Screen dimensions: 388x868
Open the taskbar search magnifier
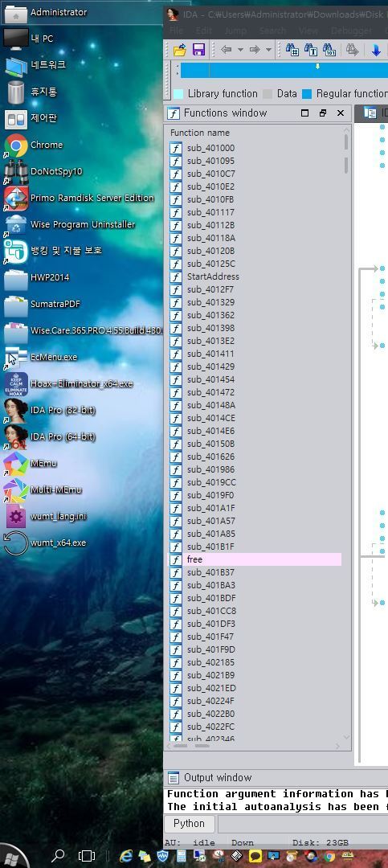58,857
